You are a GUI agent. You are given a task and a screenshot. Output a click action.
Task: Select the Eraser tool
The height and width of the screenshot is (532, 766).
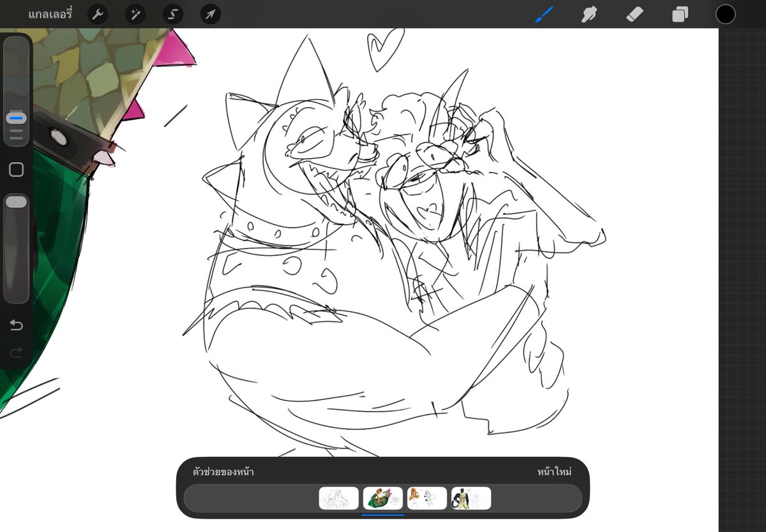click(635, 14)
